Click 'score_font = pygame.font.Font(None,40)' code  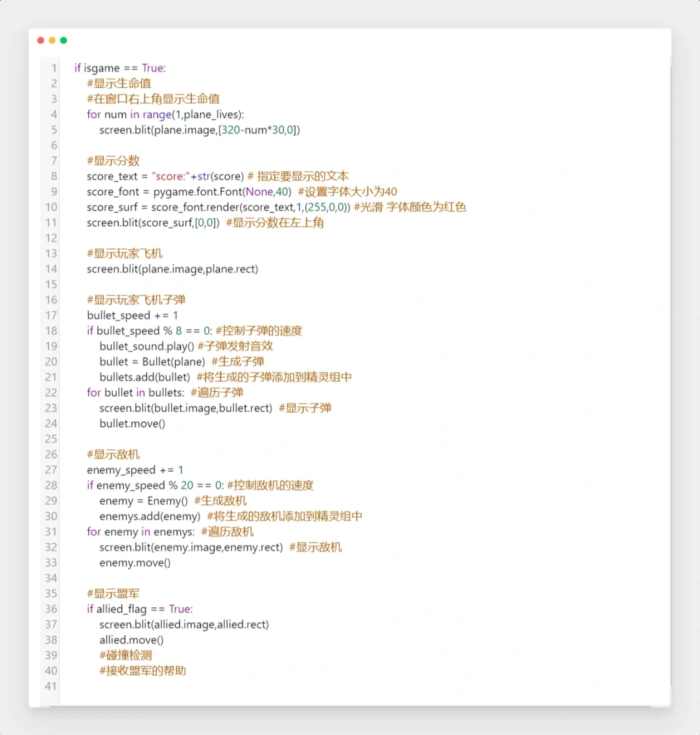click(x=189, y=192)
